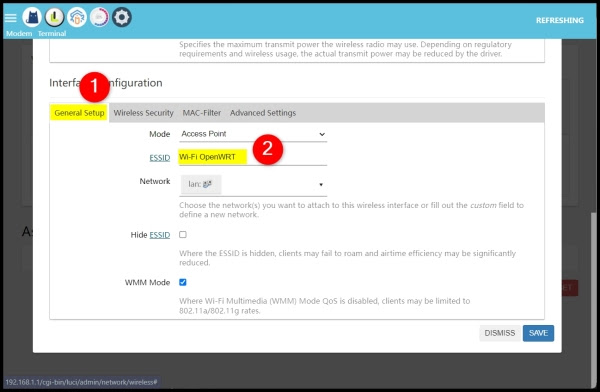Expand the Network dropdown arrow
The width and height of the screenshot is (600, 392).
tap(321, 185)
